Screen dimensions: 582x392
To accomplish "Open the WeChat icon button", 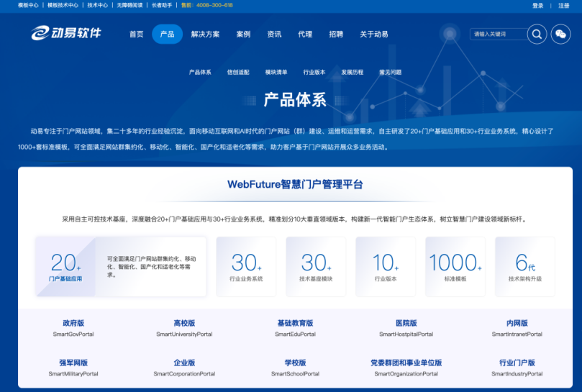I will pos(560,34).
